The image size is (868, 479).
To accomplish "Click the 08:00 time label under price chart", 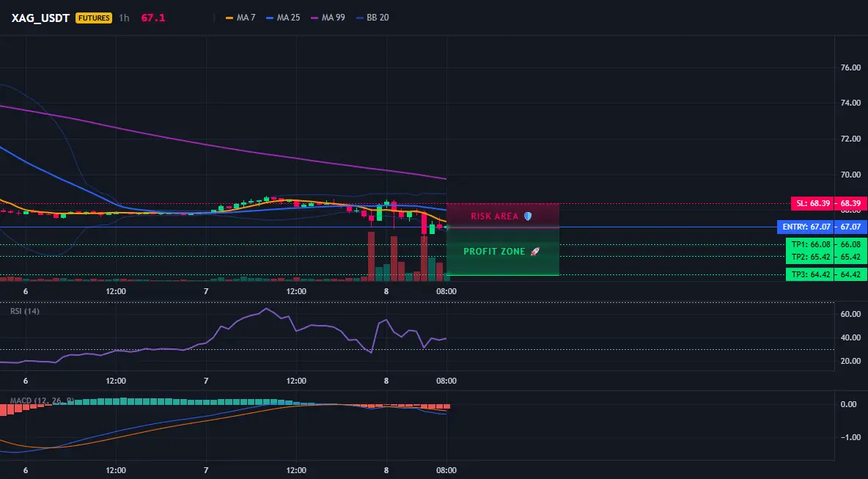I will (446, 290).
